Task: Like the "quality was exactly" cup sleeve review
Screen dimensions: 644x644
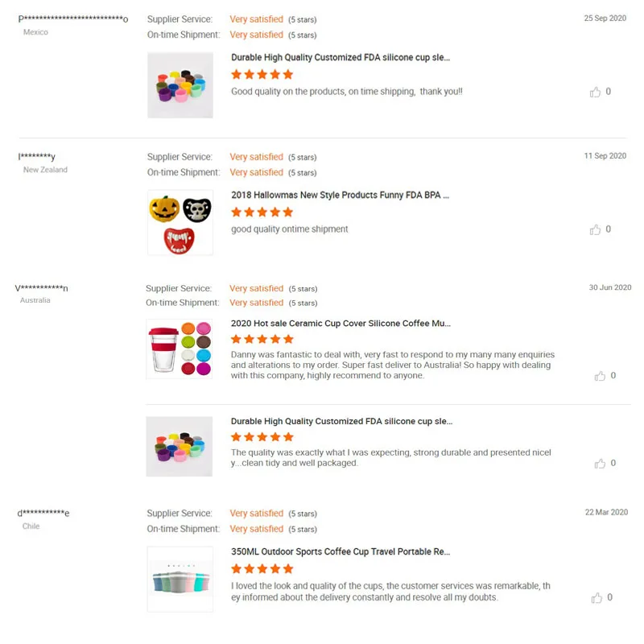Action: coord(600,464)
